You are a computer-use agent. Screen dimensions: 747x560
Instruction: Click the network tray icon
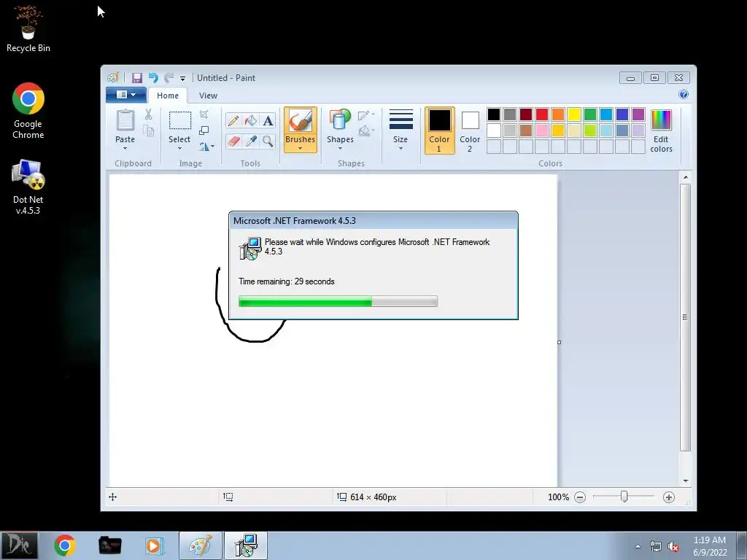(656, 547)
